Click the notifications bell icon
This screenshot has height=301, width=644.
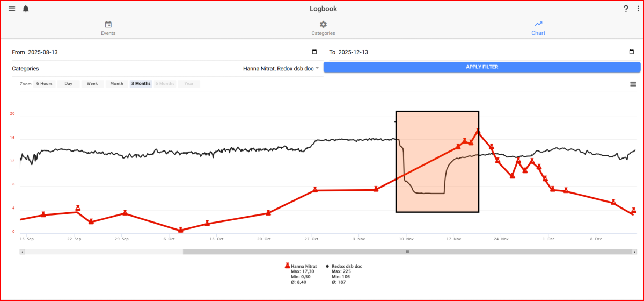tap(26, 9)
